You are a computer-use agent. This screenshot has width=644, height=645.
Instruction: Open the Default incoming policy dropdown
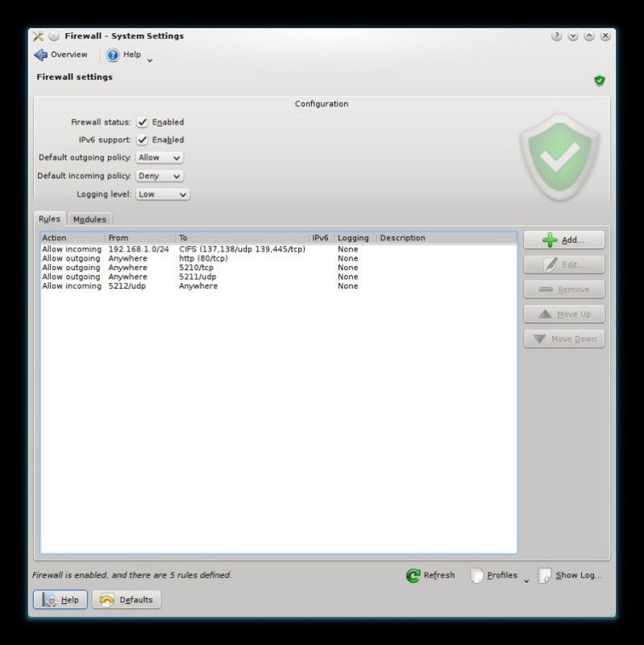[x=160, y=176]
